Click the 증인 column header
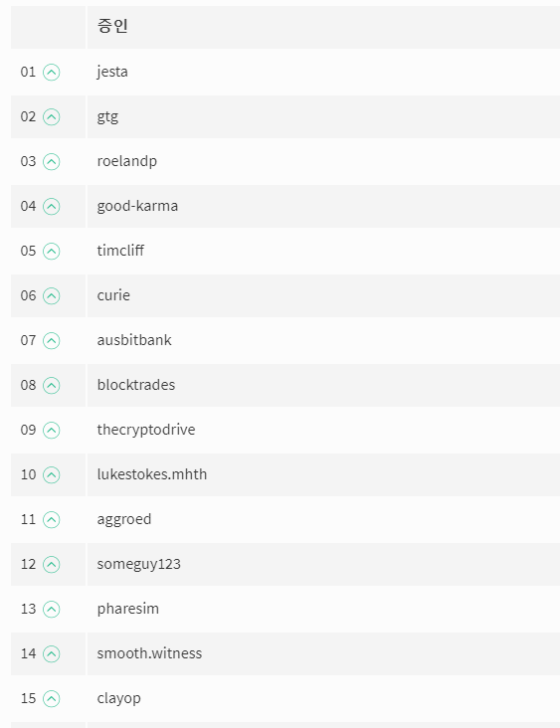The width and height of the screenshot is (560, 728). [x=112, y=26]
